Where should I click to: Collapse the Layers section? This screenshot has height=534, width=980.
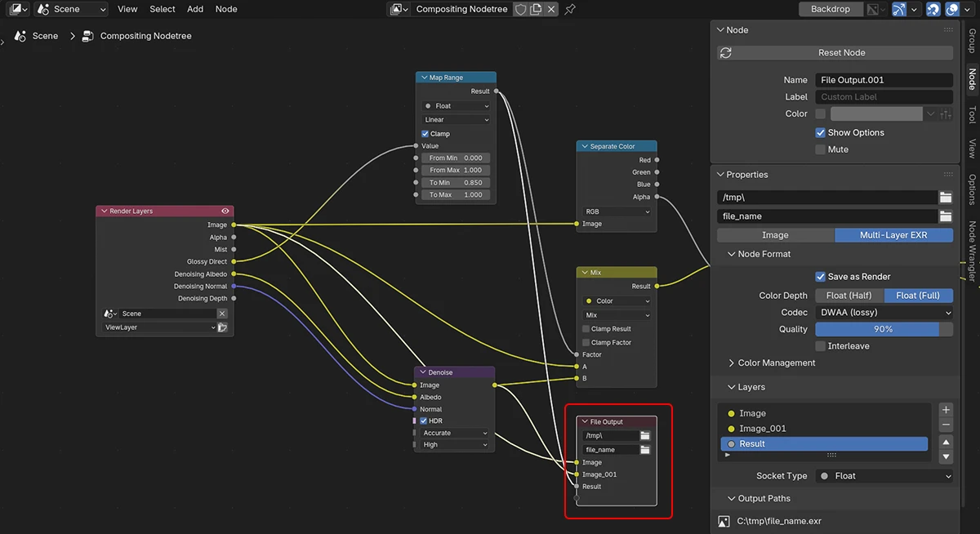tap(746, 387)
